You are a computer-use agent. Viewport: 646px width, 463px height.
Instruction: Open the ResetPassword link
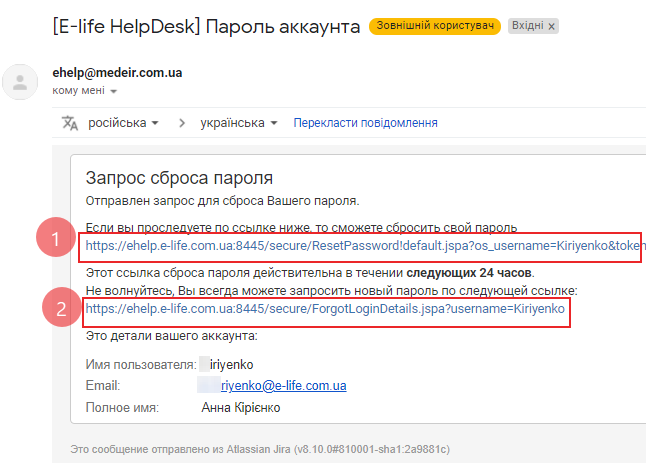[365, 246]
